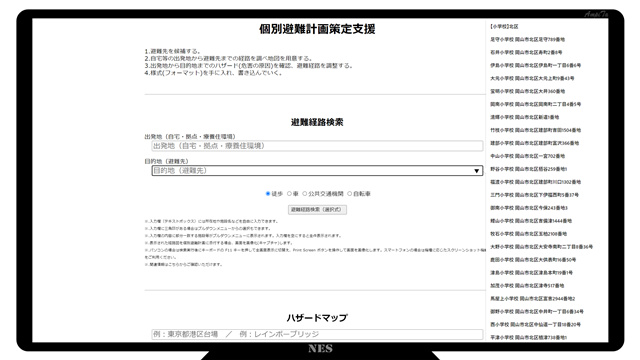The height and width of the screenshot is (360, 640).
Task: Select 中山小学校 一宮702番地 entry
Action: (x=527, y=156)
